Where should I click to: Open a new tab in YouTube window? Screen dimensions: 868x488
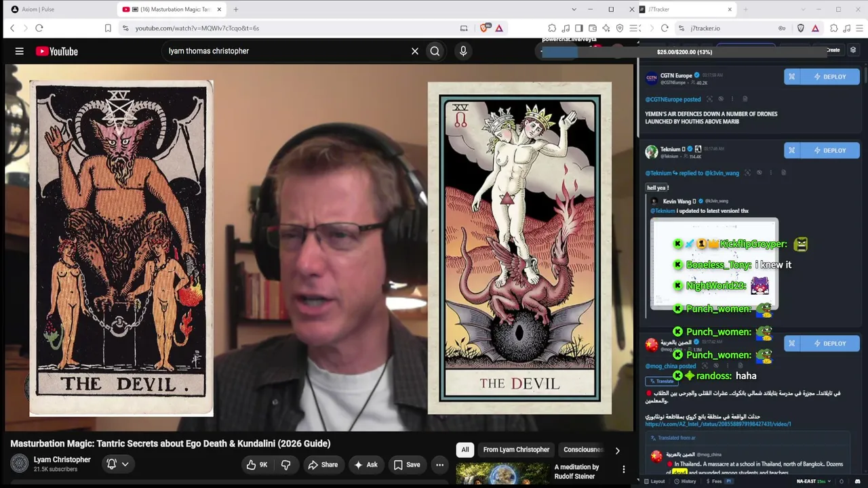click(236, 9)
